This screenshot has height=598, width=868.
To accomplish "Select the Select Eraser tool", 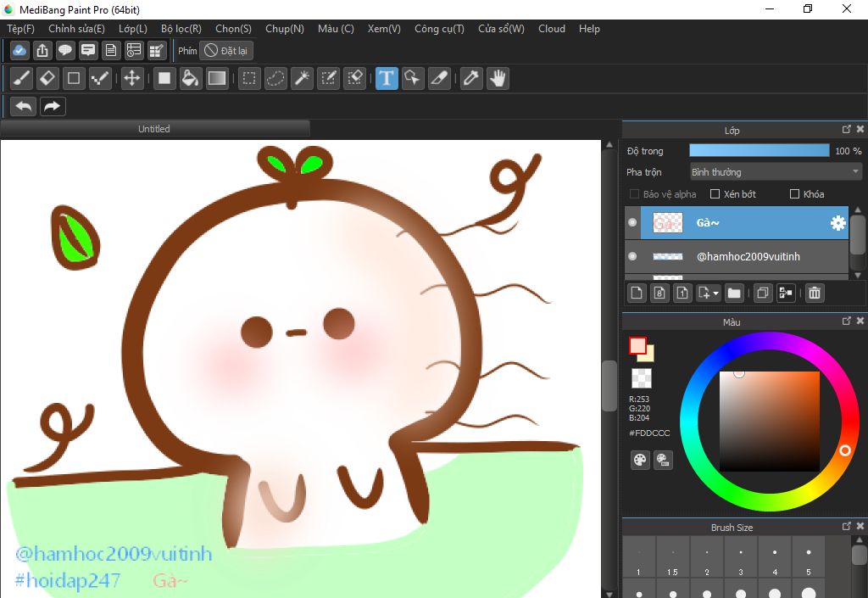I will pyautogui.click(x=354, y=78).
